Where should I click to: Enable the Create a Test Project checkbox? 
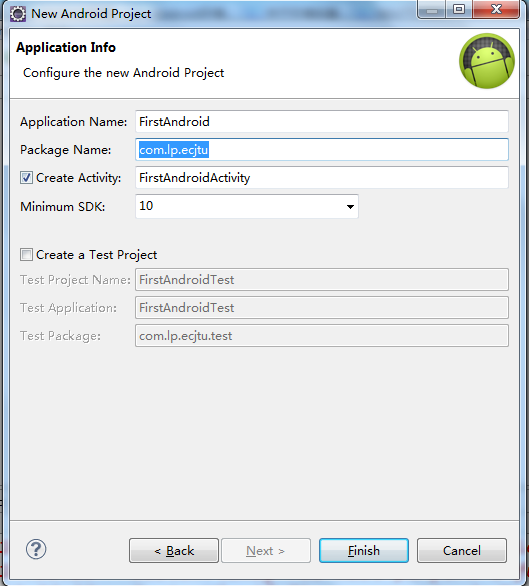click(x=26, y=255)
